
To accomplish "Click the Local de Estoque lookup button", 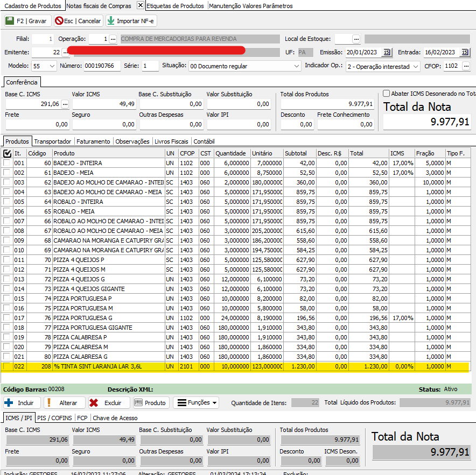I will point(356,39).
